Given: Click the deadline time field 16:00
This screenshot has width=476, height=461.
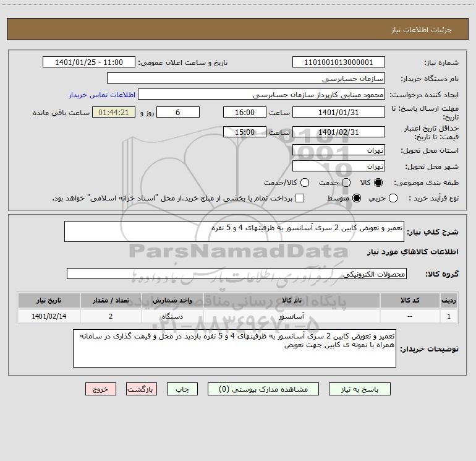Looking at the screenshot, I should 245,113.
